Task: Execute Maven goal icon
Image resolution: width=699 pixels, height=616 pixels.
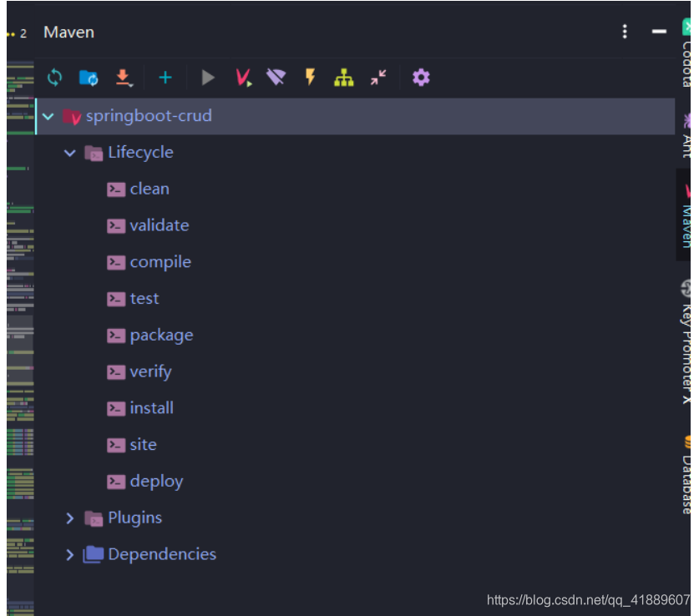Action: click(x=243, y=78)
